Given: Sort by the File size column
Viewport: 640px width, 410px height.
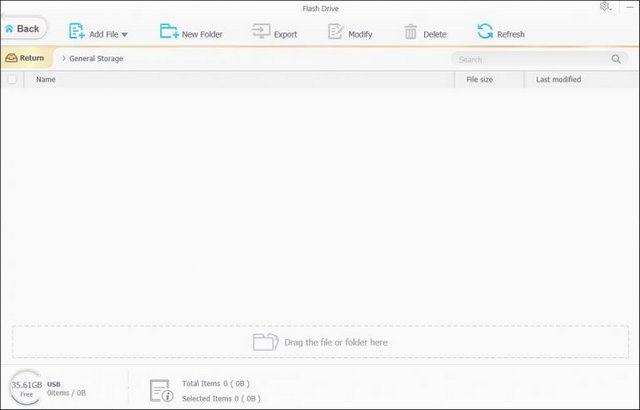Looking at the screenshot, I should (x=479, y=79).
